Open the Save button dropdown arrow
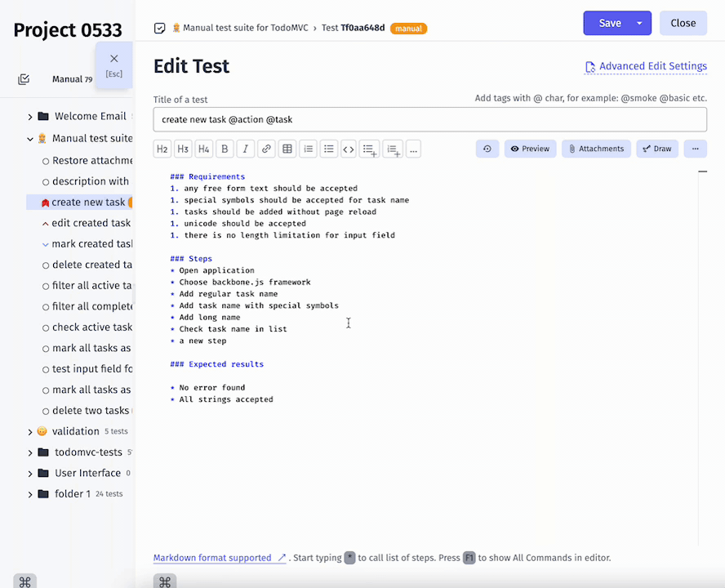Screen dimensions: 725x588 639,23
